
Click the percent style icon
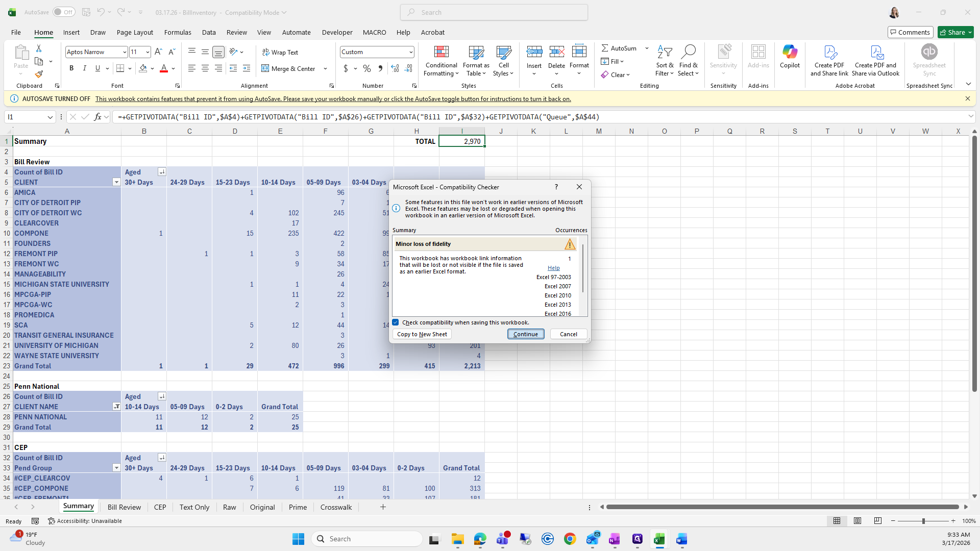[367, 68]
